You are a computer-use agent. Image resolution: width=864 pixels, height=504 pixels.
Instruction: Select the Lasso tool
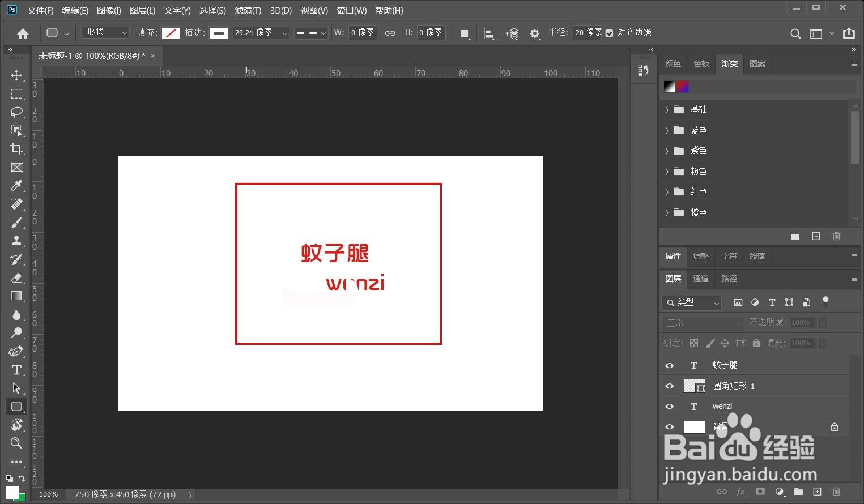click(x=16, y=113)
